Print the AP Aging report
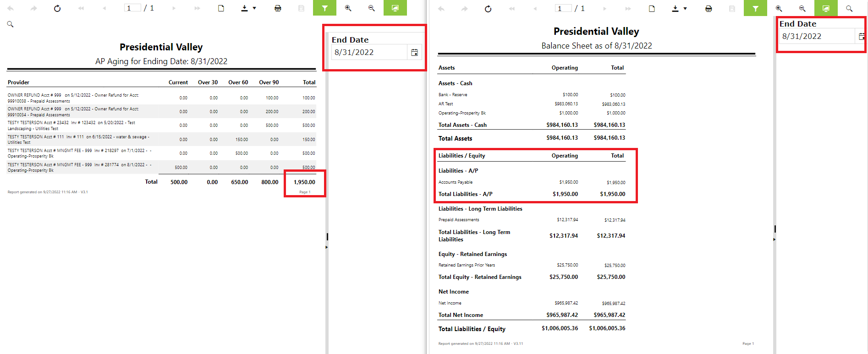The width and height of the screenshot is (868, 354). tap(278, 8)
